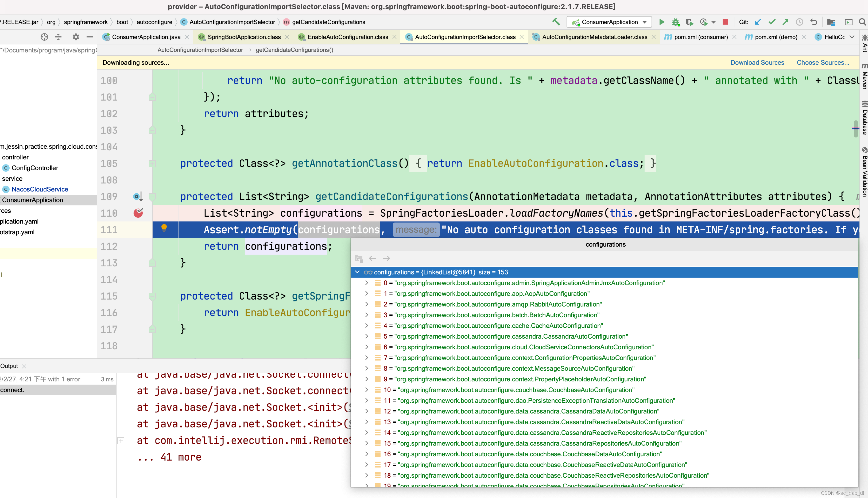Open the profiler run icon
Screen dimensions: 868x498
pos(704,22)
